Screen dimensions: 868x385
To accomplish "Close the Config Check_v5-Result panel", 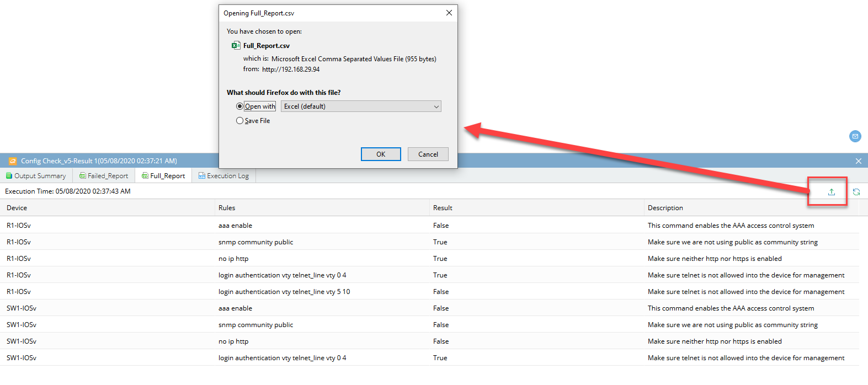I will coord(859,161).
